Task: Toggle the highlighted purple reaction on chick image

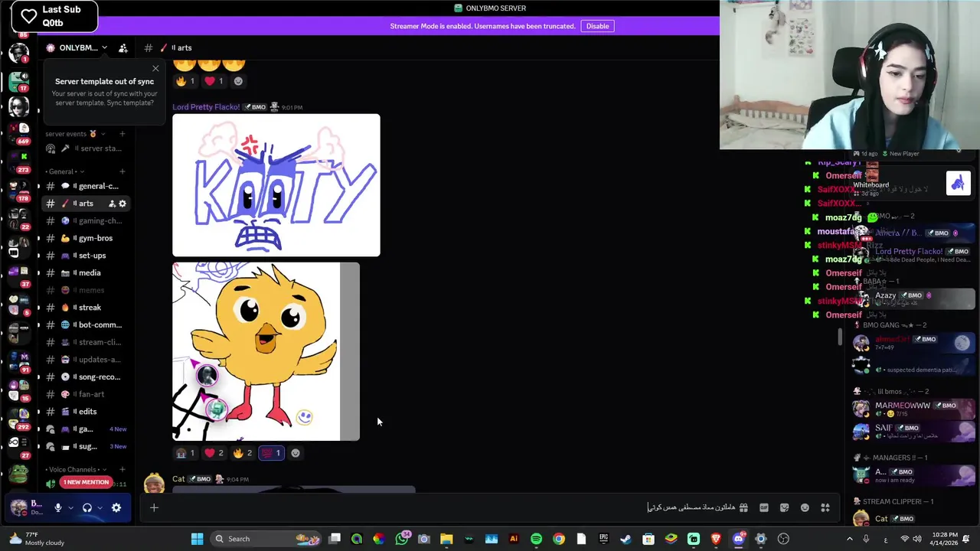Action: click(x=271, y=453)
